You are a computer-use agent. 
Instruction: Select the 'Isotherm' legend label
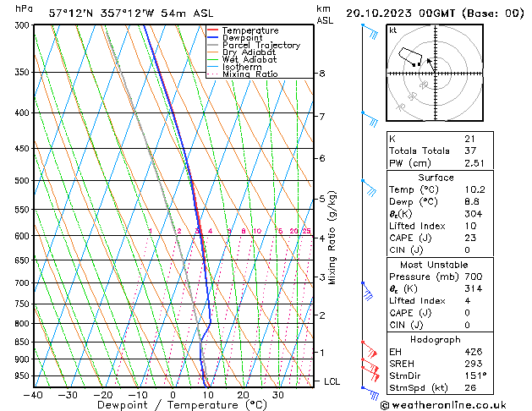(242, 67)
